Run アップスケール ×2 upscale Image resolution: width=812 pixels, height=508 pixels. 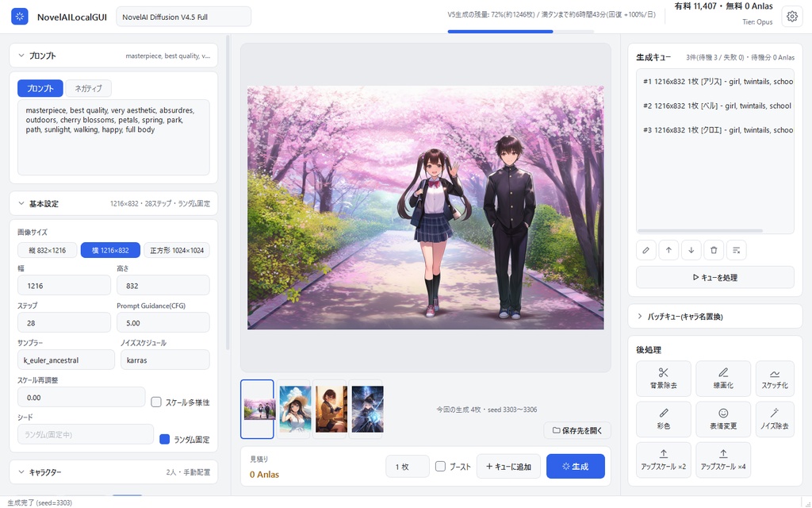pyautogui.click(x=664, y=460)
